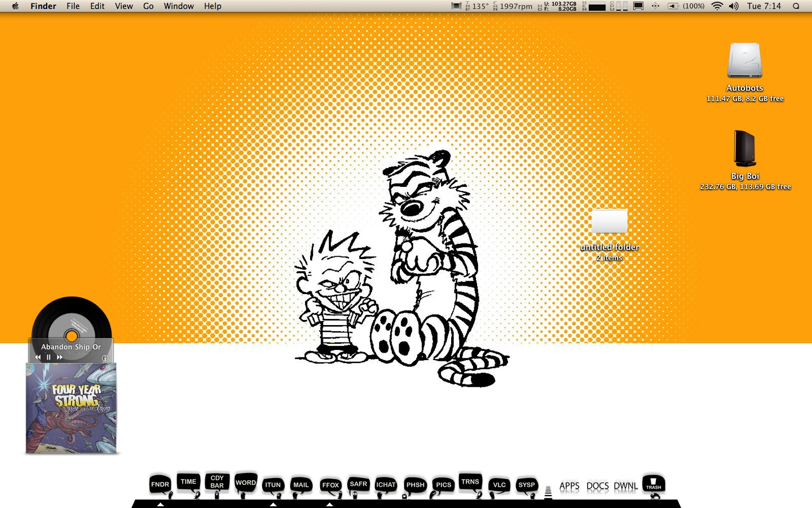Click the memory usage meter in menu bar
Screen dimensions: 812x508
pyautogui.click(x=594, y=6)
